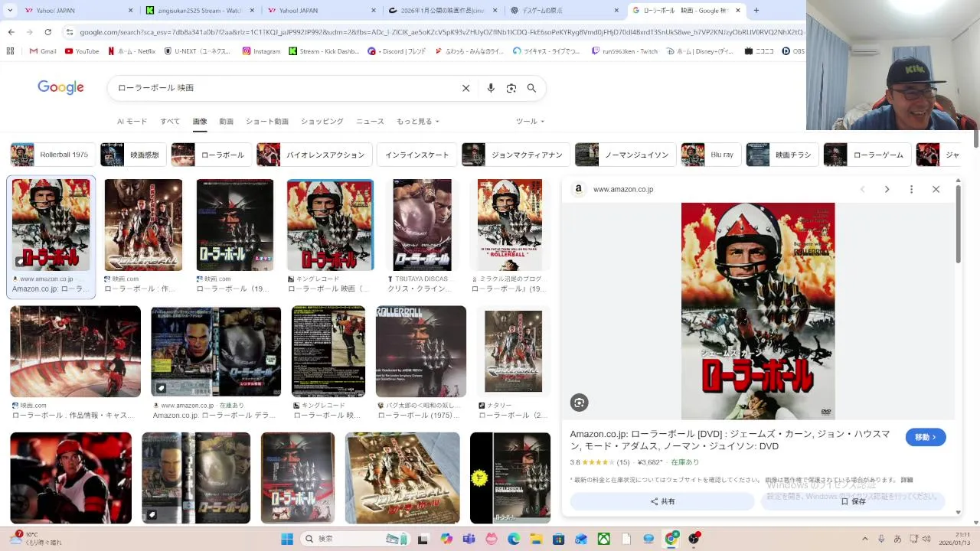
Task: Select the 映画感想 filter chip
Action: (x=133, y=155)
